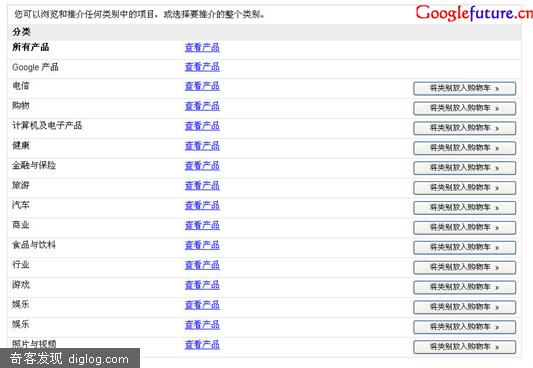The image size is (533, 368).
Task: Add 电信 category to shopping cart
Action: click(x=464, y=88)
